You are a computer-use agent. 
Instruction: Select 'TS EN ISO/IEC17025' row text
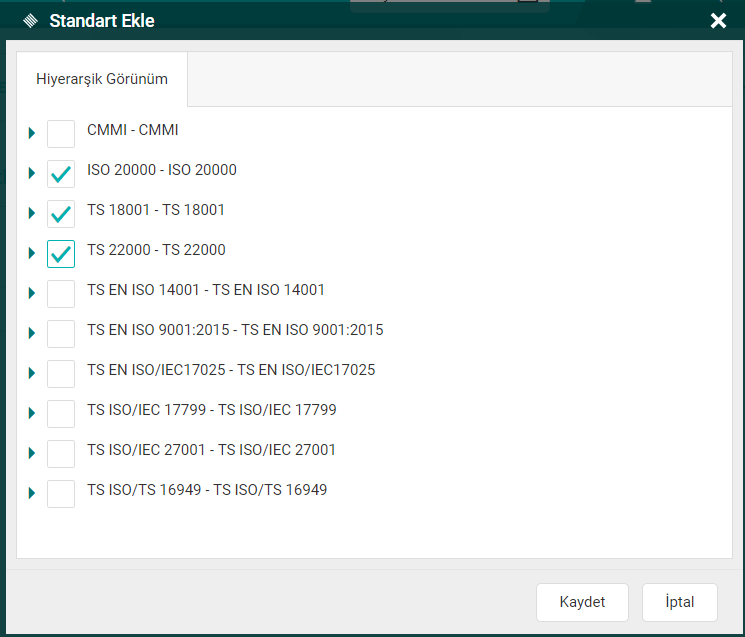pos(231,369)
